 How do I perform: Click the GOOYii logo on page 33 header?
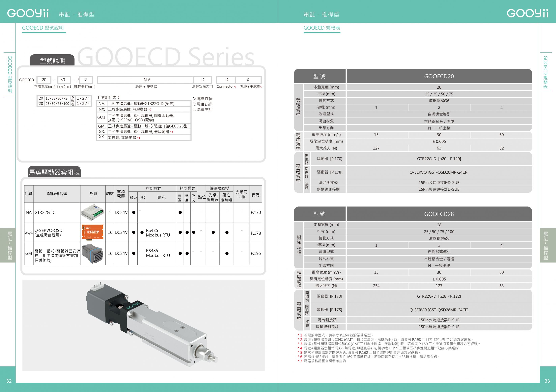coord(527,13)
